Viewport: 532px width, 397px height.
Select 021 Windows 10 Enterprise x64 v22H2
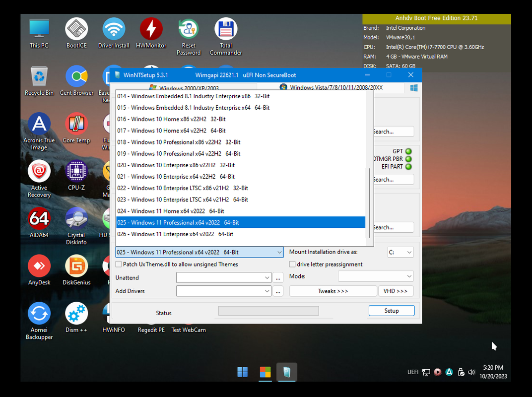click(x=241, y=177)
